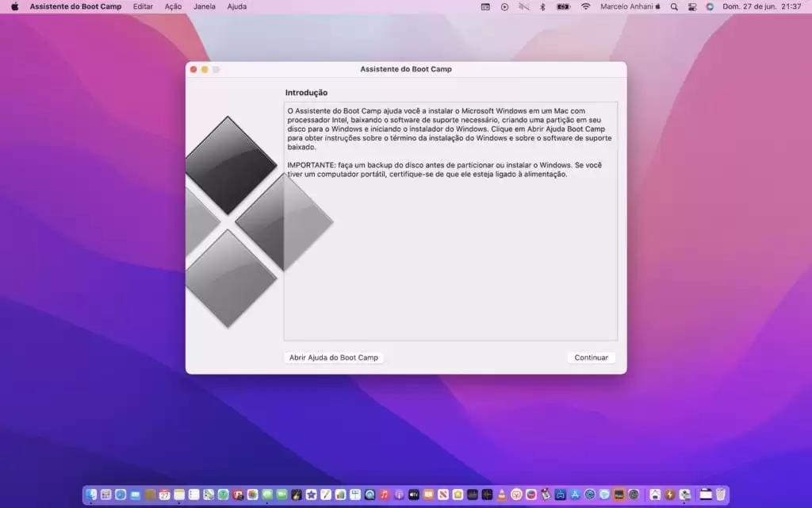
Task: Click the battery status icon
Action: point(564,6)
